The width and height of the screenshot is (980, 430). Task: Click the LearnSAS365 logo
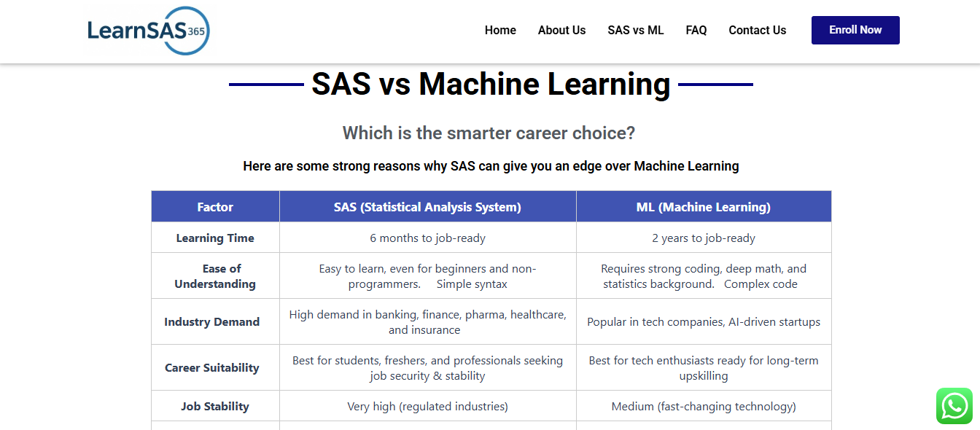click(x=149, y=31)
